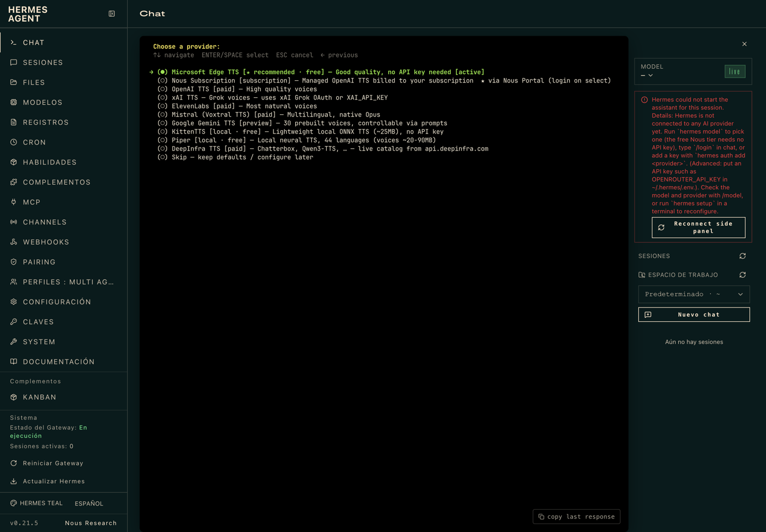Image resolution: width=766 pixels, height=532 pixels.
Task: Open the Hermes Teal theme selector
Action: click(x=36, y=503)
